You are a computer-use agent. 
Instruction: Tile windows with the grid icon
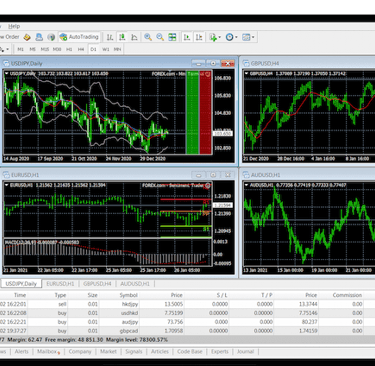tap(172, 37)
